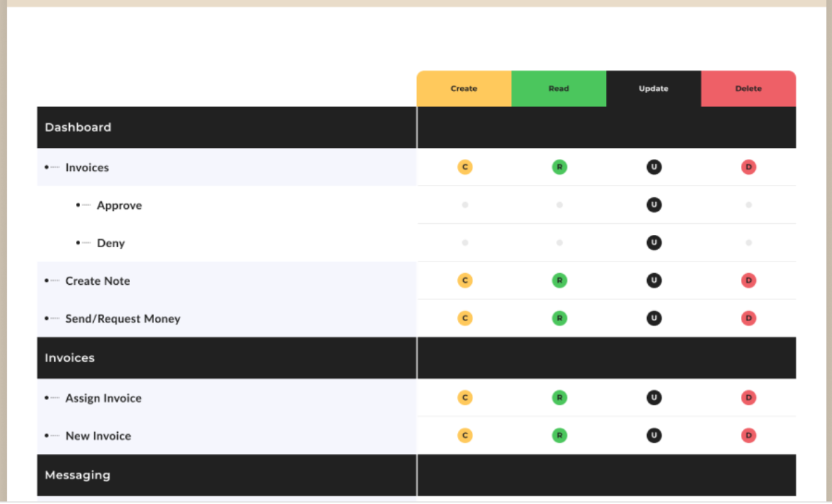Toggle the disabled Create dot for Approve
Viewport: 832px width, 504px height.
[465, 205]
